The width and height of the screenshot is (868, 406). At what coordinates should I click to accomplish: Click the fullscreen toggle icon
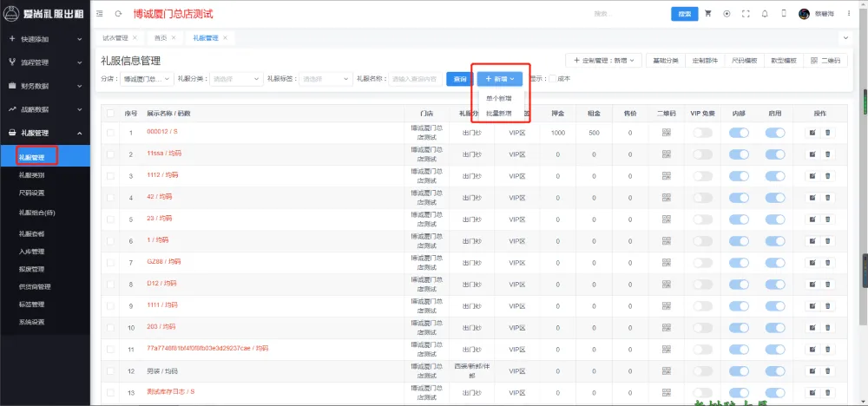[x=745, y=14]
